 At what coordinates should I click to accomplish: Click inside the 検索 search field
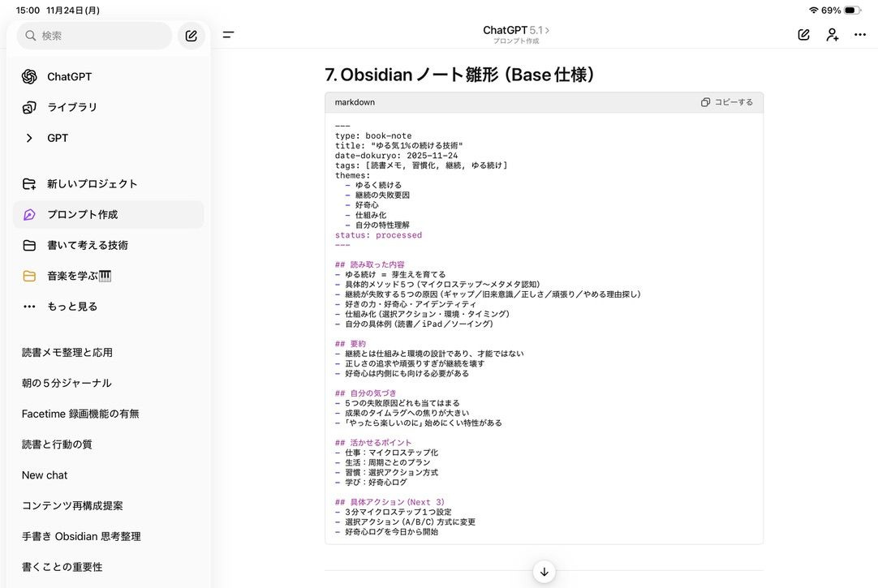tap(93, 35)
